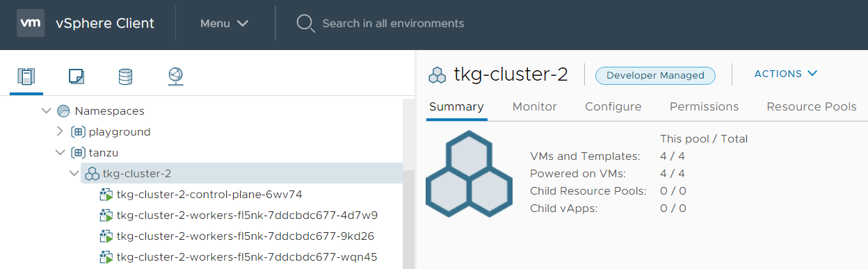This screenshot has height=269, width=868.
Task: Click the 'Child Resource Pools:' label
Action: pos(588,191)
